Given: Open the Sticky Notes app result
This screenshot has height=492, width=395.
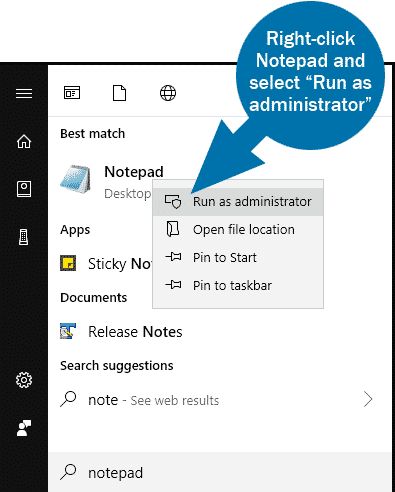Looking at the screenshot, I should coord(106,264).
